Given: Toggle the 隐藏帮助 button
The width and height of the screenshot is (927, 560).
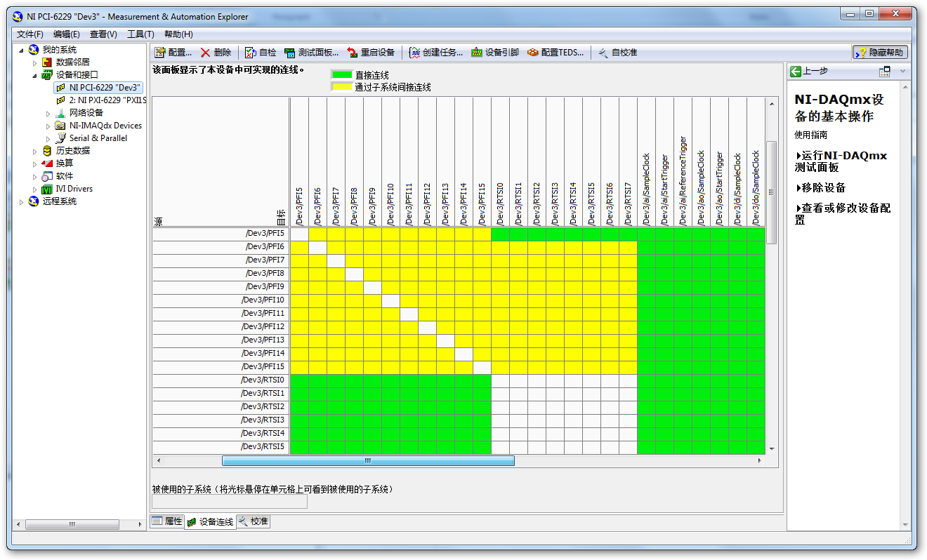Looking at the screenshot, I should click(880, 53).
